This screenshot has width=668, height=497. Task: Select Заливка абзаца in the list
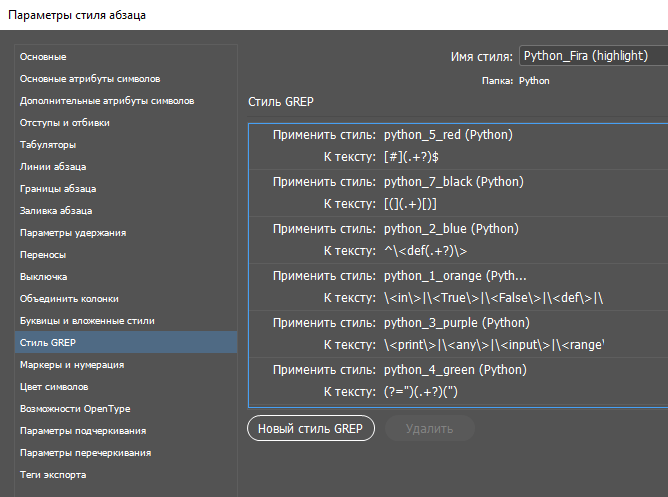coord(56,211)
